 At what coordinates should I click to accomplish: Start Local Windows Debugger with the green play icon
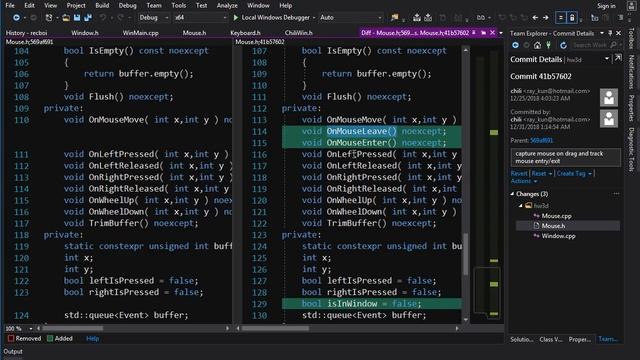(x=236, y=18)
